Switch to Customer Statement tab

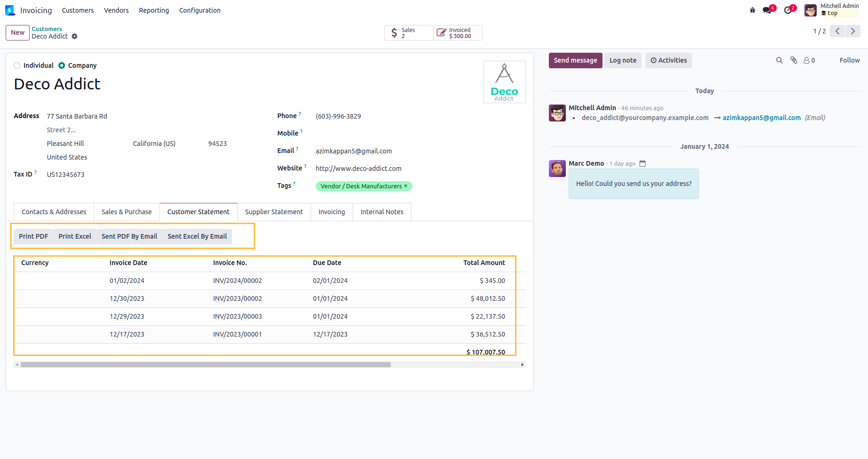pos(199,212)
